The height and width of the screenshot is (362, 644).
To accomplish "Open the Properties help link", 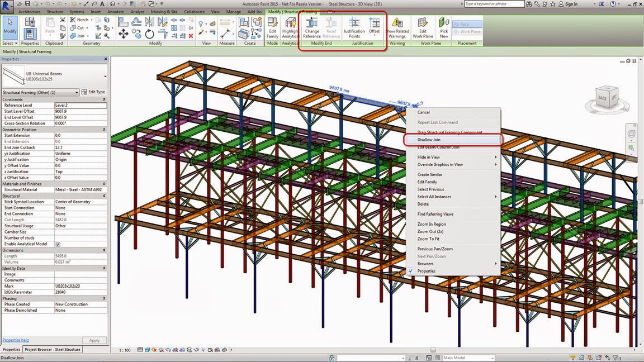I will click(x=16, y=340).
